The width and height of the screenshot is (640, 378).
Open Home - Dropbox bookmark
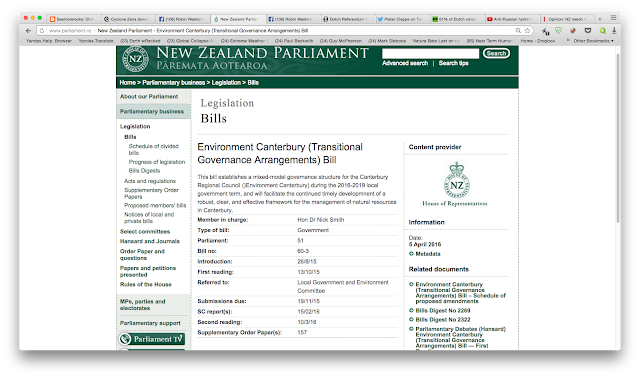pos(538,41)
